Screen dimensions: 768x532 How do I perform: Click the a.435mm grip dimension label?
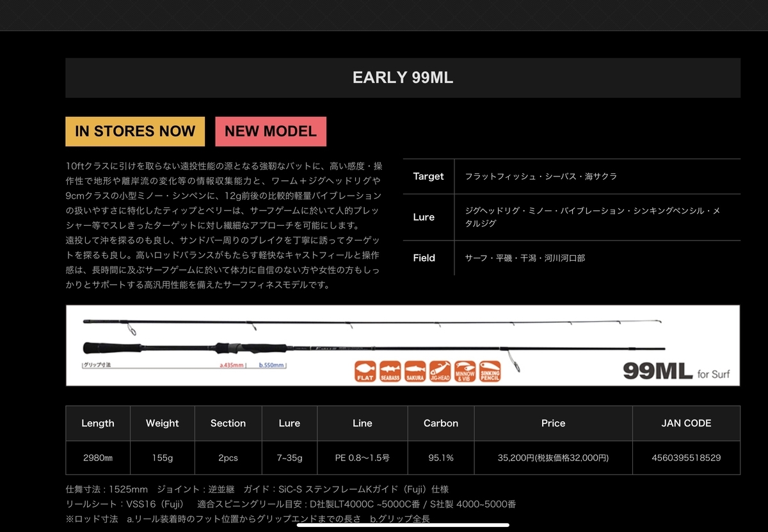click(x=231, y=366)
